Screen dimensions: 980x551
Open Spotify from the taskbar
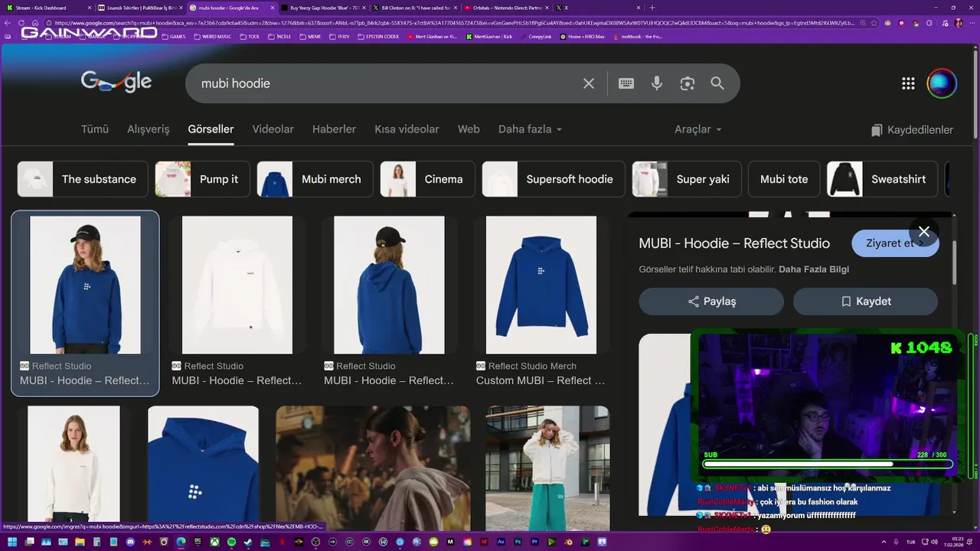(x=231, y=542)
